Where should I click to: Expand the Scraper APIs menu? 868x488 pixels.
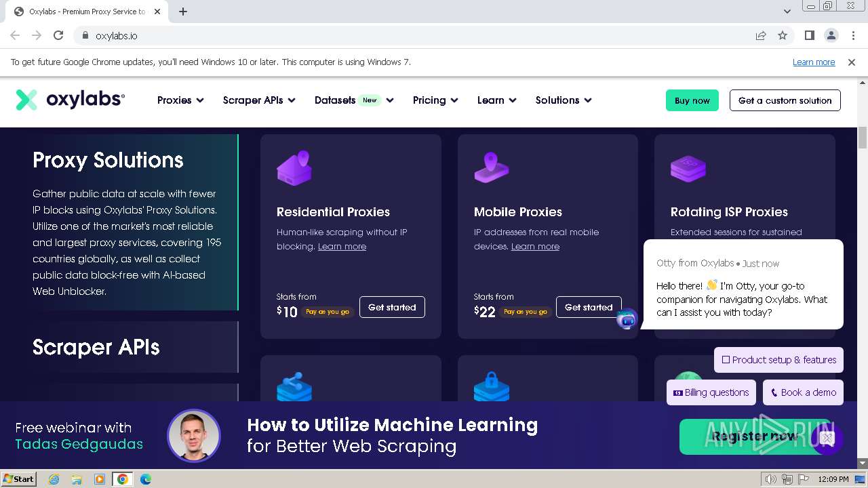[259, 100]
